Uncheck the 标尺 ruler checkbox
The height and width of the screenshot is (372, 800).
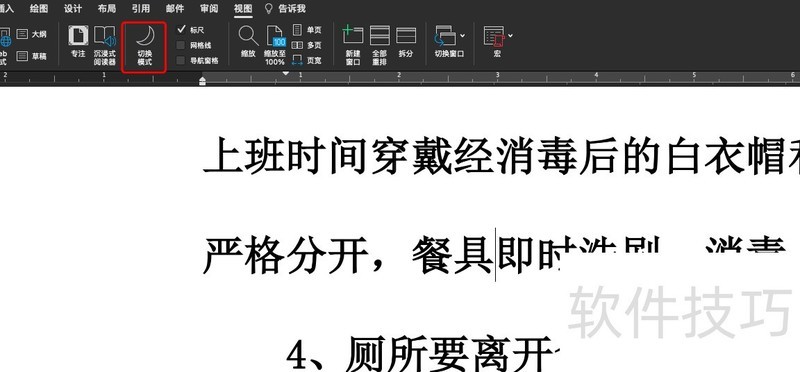181,30
